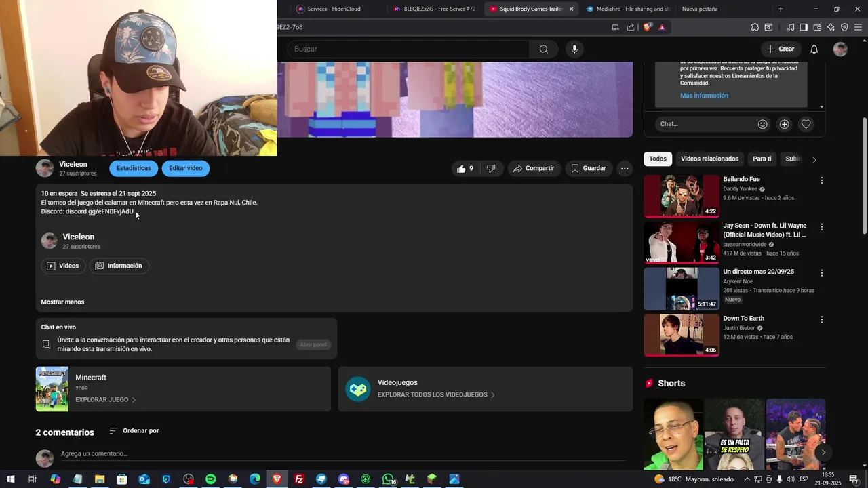Open the Brave Wallet icon

click(x=817, y=27)
